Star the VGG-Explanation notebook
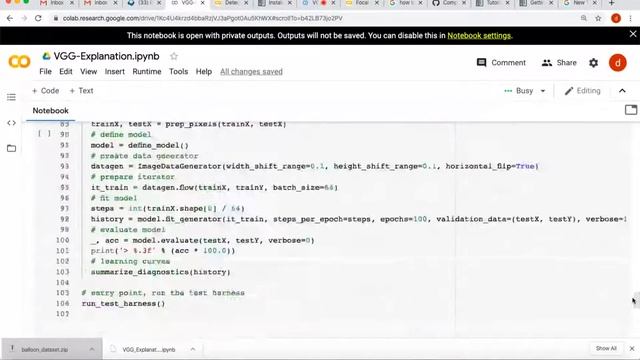Screen dimensions: 640x360 [x=174, y=56]
